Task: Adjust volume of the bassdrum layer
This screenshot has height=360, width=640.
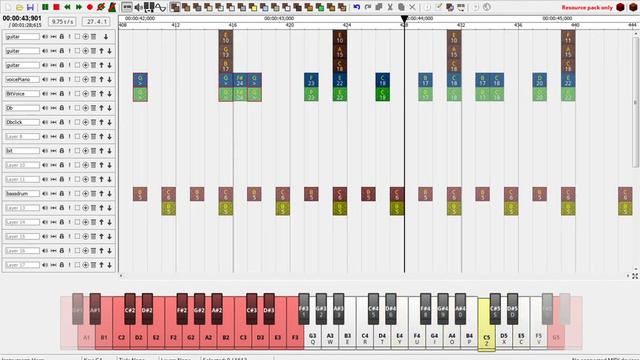Action: tap(45, 193)
